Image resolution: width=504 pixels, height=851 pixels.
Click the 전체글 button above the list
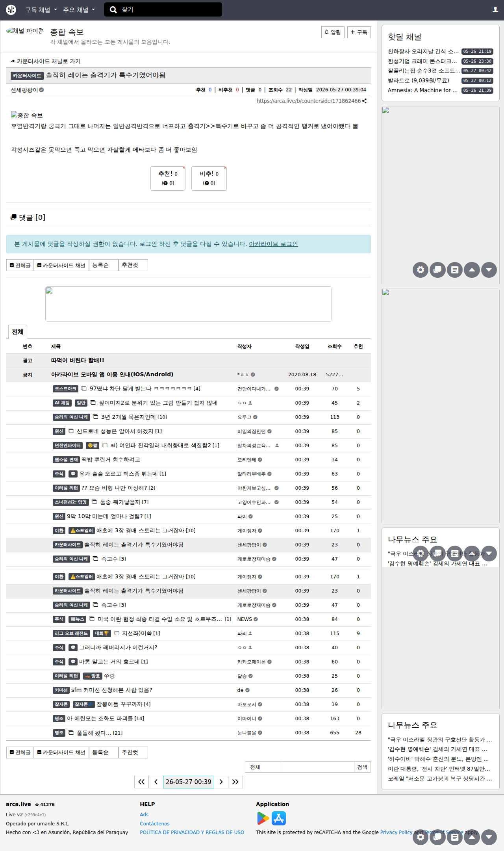click(x=20, y=265)
